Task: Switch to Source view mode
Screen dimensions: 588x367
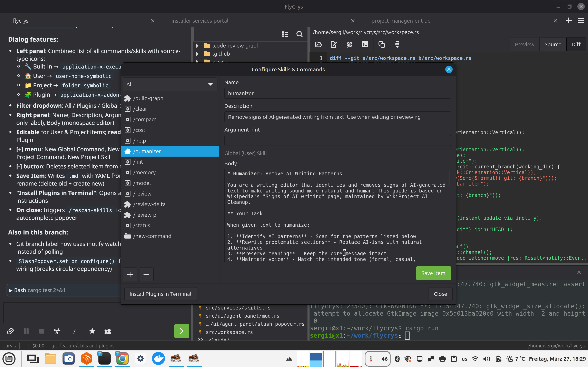Action: (x=552, y=44)
